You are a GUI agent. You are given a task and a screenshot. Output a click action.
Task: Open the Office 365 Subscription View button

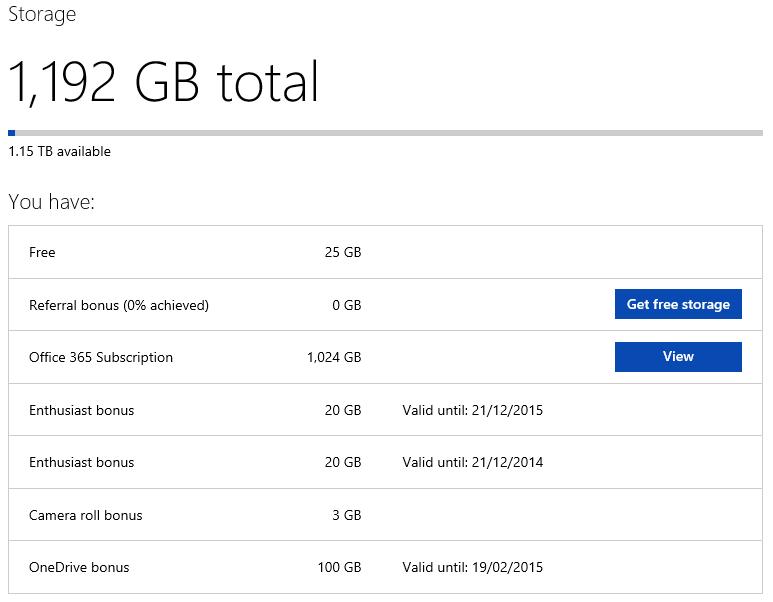tap(678, 356)
